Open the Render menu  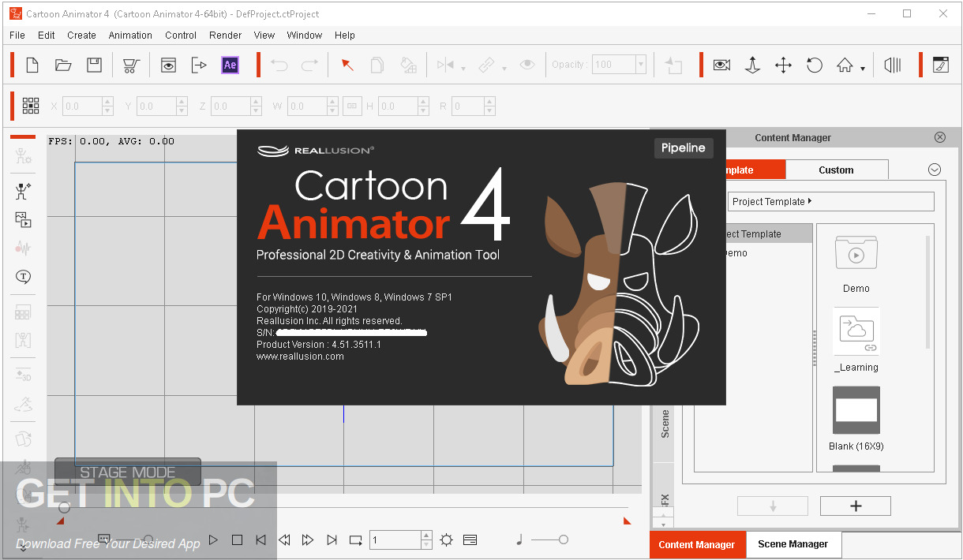226,35
